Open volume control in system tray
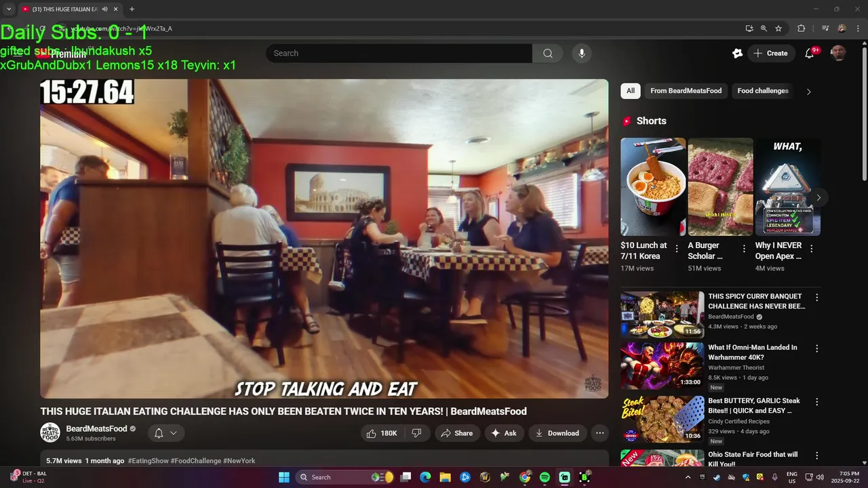This screenshot has width=868, height=488. pyautogui.click(x=819, y=477)
